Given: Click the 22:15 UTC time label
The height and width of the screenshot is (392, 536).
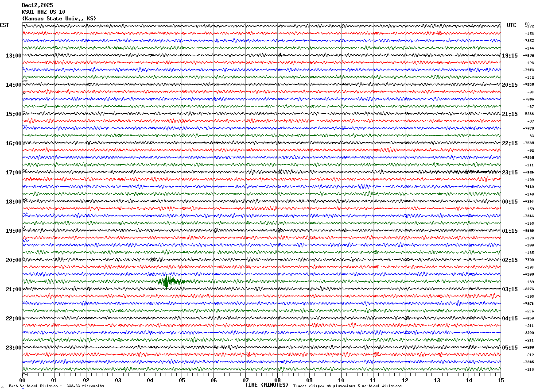Looking at the screenshot, I should tap(510, 143).
